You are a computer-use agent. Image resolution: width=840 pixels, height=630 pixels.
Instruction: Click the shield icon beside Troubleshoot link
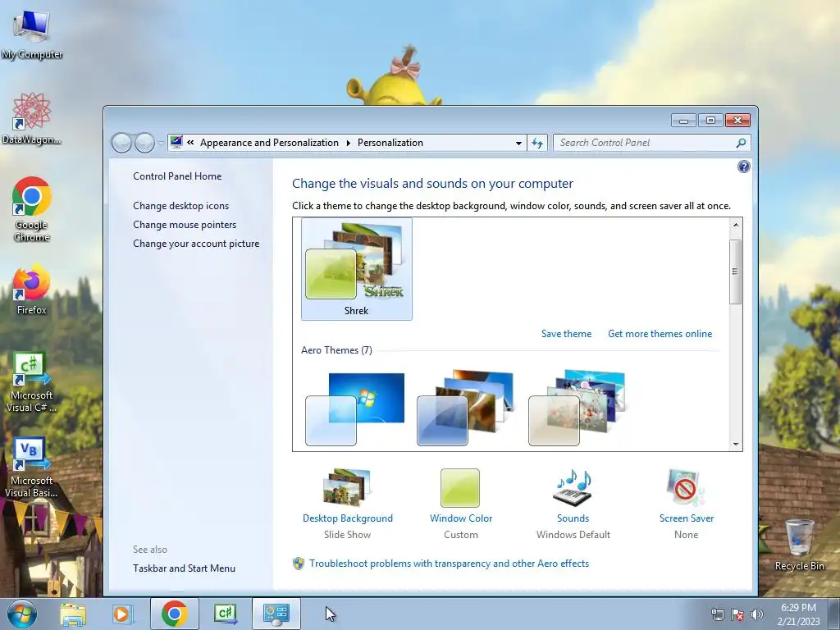299,564
